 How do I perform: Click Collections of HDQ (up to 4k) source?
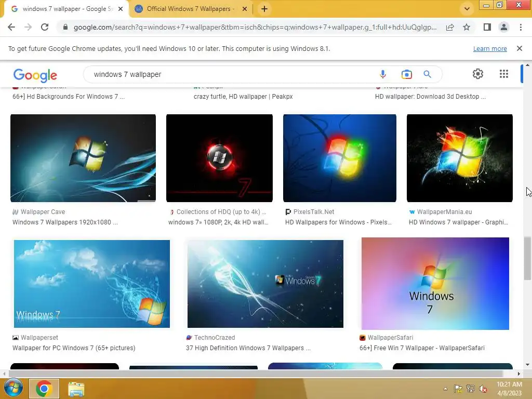pos(221,212)
